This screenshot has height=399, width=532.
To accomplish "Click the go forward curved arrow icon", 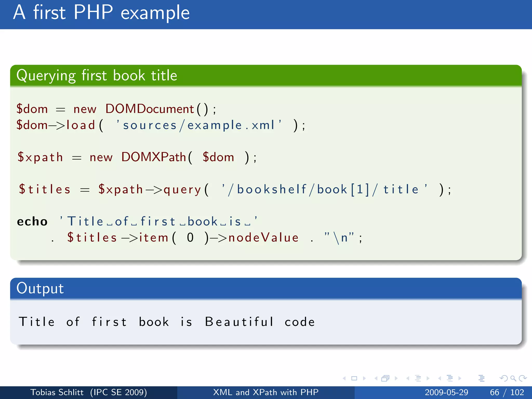I will [x=523, y=378].
